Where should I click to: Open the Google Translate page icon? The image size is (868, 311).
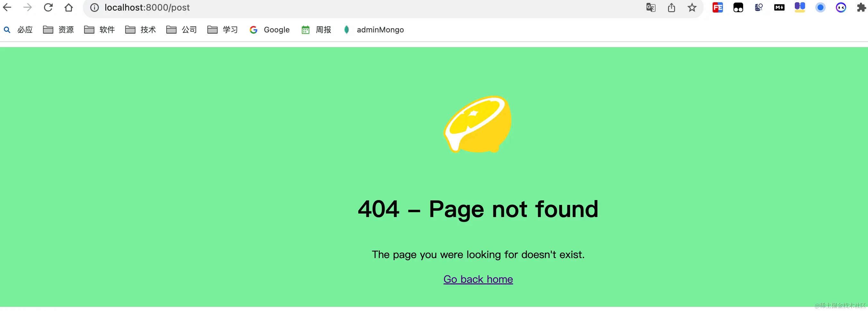pos(651,7)
